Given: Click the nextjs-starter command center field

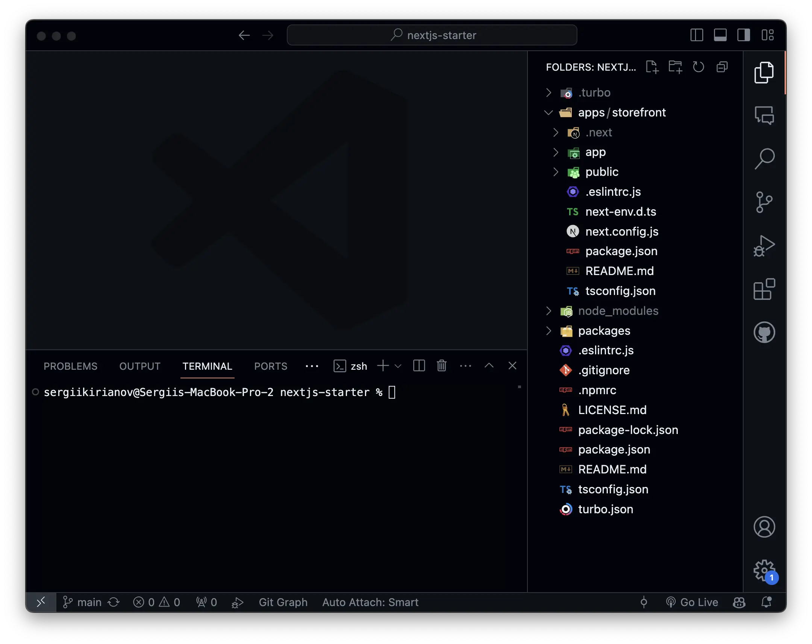Looking at the screenshot, I should [432, 35].
